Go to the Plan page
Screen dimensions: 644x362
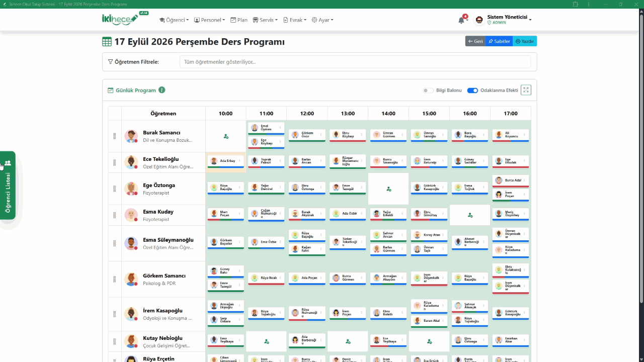pos(239,20)
